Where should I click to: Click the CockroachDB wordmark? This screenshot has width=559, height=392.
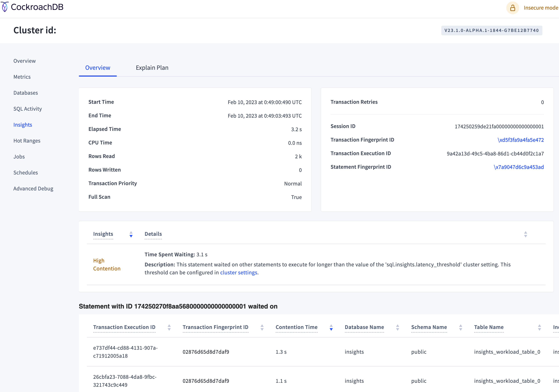(x=37, y=7)
